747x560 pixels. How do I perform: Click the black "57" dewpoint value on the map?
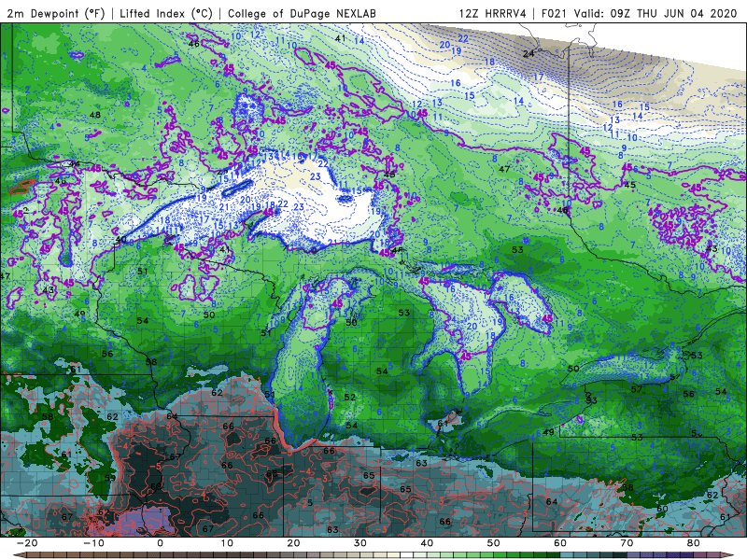637,389
